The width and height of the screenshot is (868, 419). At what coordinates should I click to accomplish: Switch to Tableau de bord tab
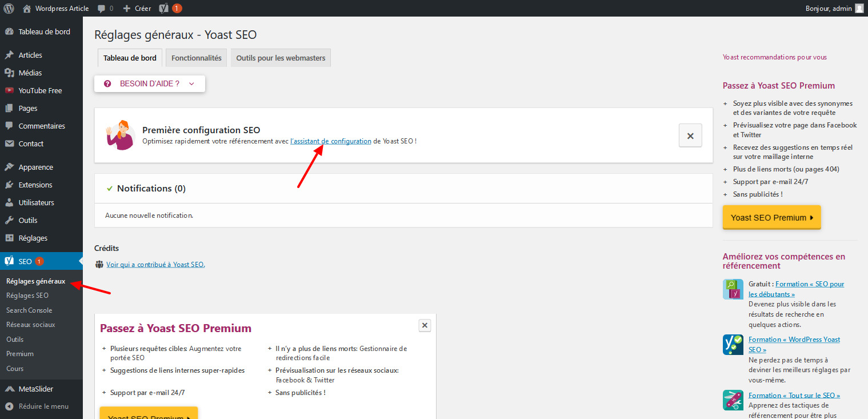point(130,58)
